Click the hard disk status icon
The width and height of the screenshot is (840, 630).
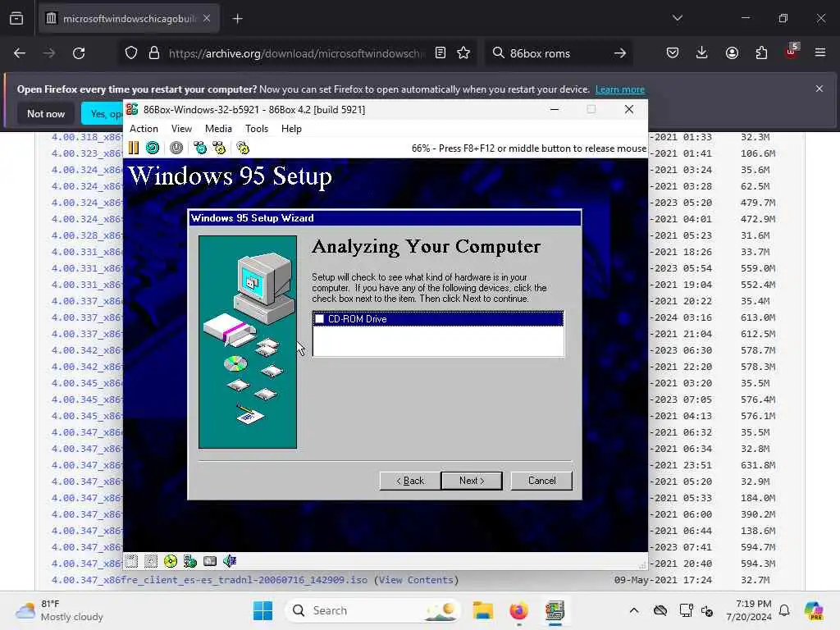[210, 561]
